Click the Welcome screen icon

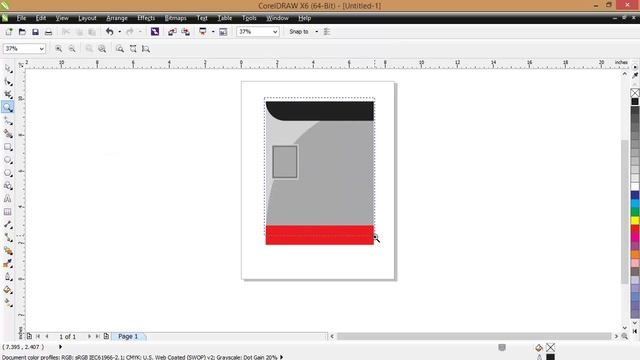223,32
